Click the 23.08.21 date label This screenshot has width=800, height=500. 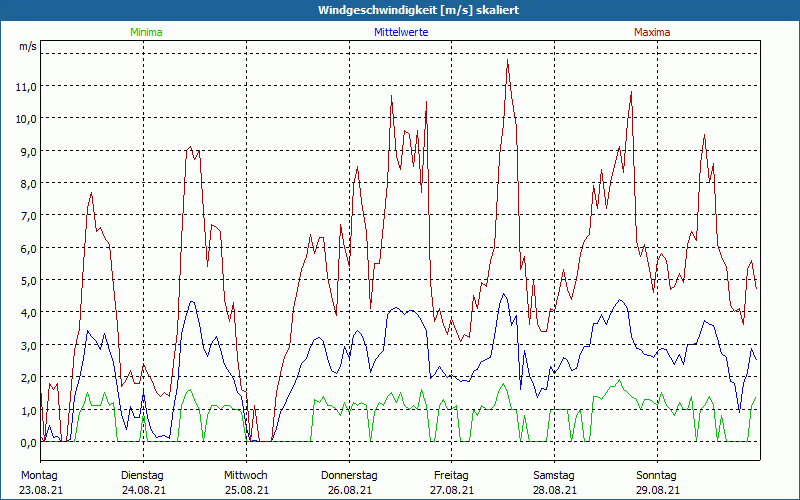(x=41, y=490)
